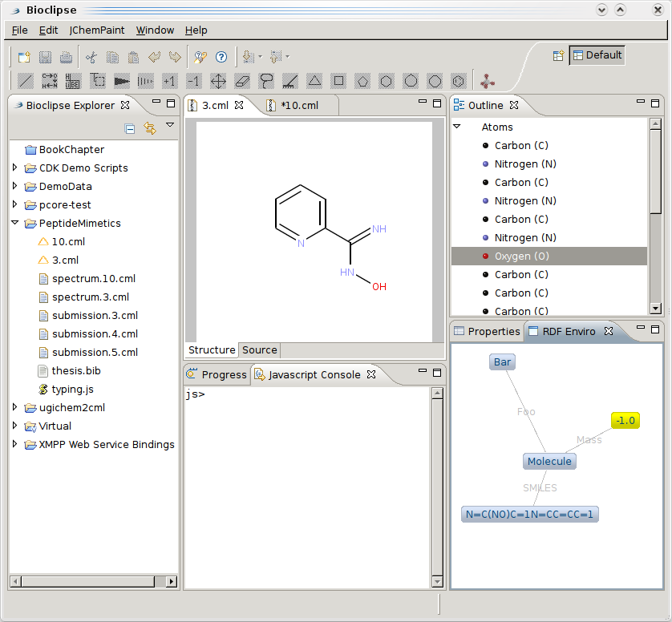Choose the triangle ring drawing tool
Screen dimensions: 672x622
(x=314, y=81)
